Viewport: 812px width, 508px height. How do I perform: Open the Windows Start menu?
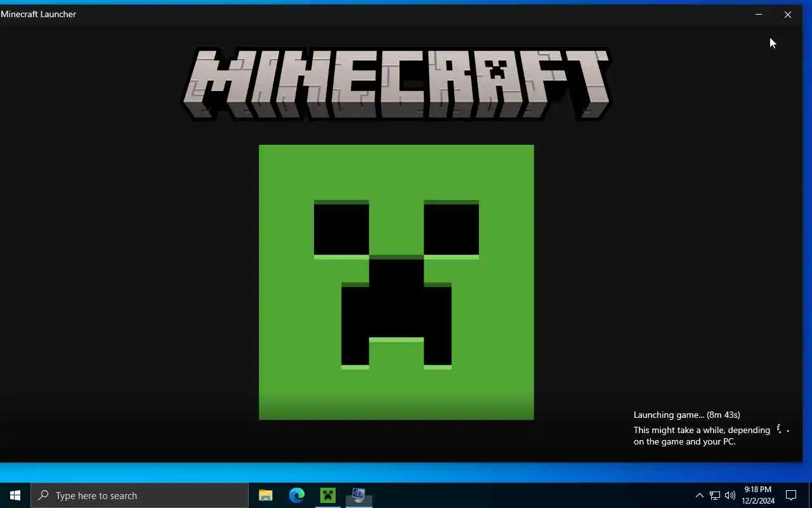(x=15, y=495)
